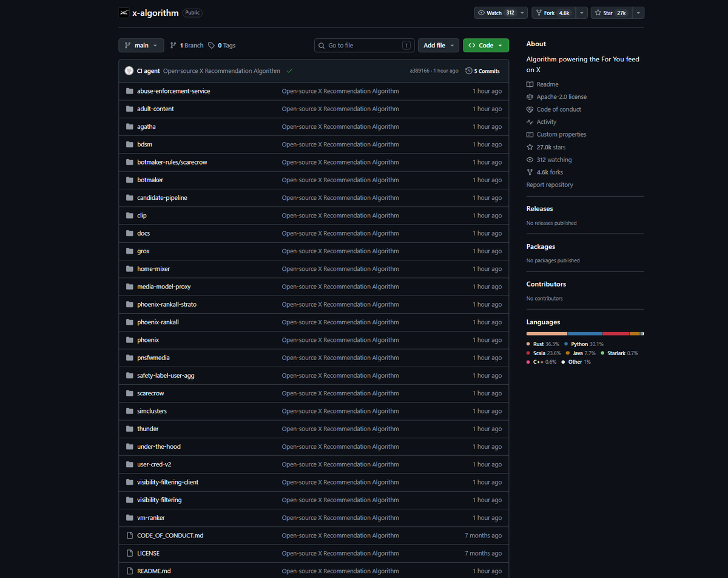Open commit hash a389166
The image size is (728, 578).
[x=420, y=71]
